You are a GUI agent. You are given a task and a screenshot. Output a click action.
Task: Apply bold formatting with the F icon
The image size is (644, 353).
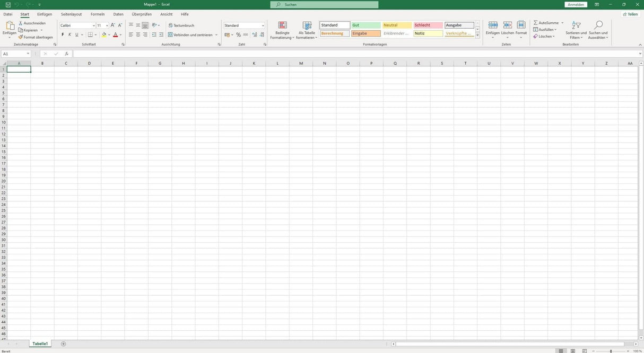[62, 34]
